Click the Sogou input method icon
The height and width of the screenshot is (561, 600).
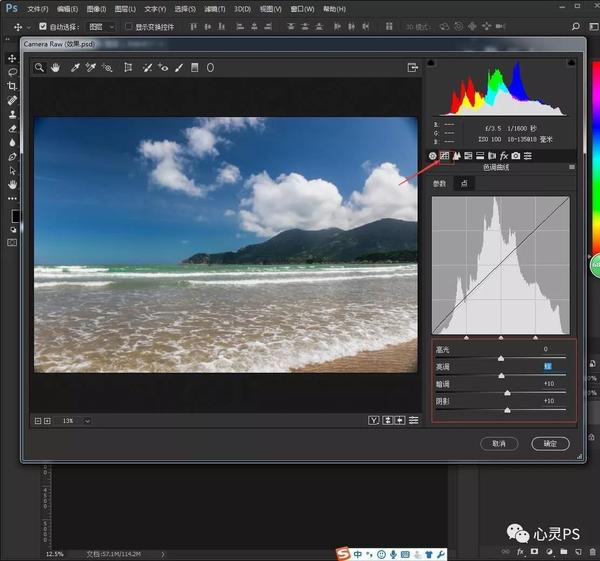tap(343, 554)
